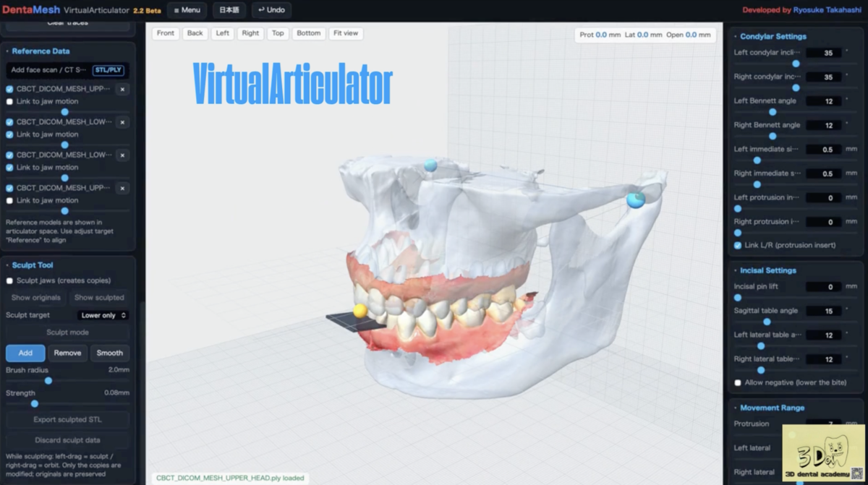Click the upper blue condyle sphere near skull top
The image size is (868, 485).
(430, 166)
